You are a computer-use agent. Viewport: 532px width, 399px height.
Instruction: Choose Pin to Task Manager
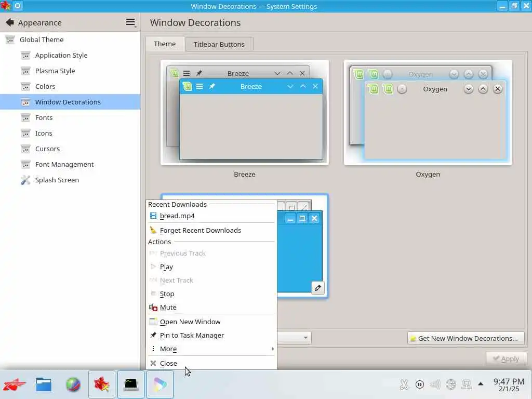(x=211, y=335)
